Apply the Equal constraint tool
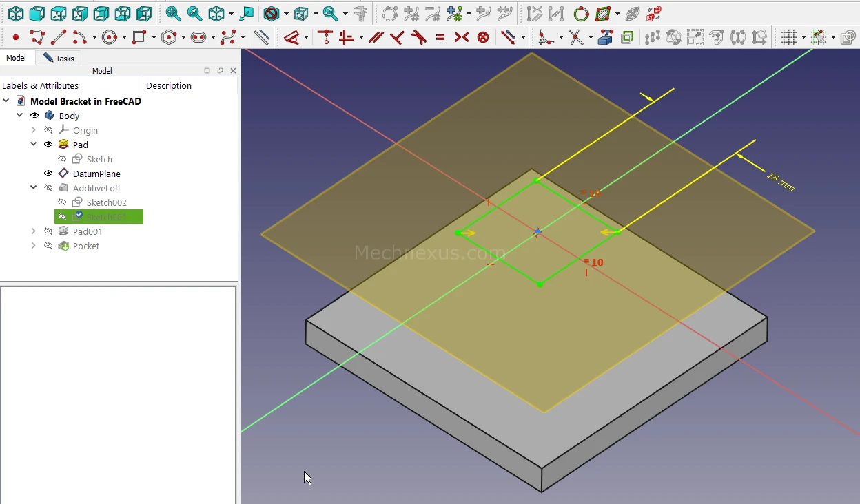 pos(440,37)
